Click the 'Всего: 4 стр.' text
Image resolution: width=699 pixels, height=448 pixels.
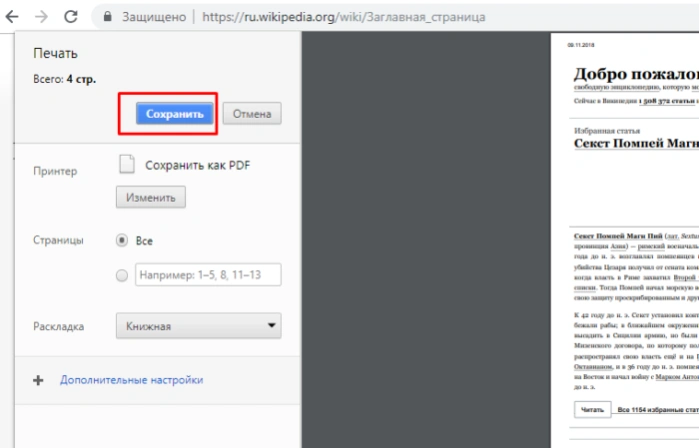tap(65, 79)
